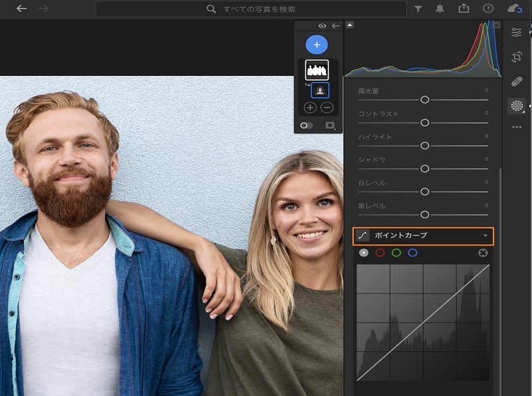
Task: Click the コントラスト value 0
Action: [x=486, y=113]
